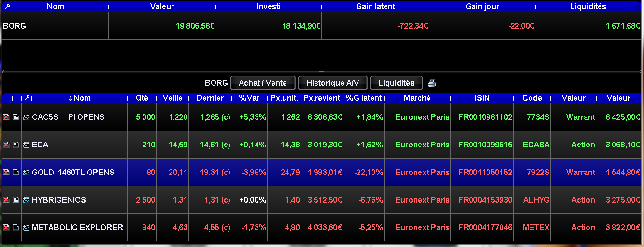Open the wrench settings icon beside top Nom header
The height and width of the screenshot is (247, 644).
(x=7, y=7)
